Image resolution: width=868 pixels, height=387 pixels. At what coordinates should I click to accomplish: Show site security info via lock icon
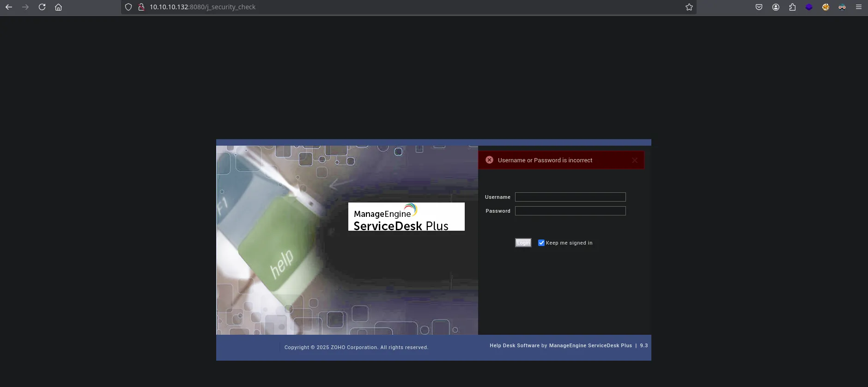tap(141, 7)
